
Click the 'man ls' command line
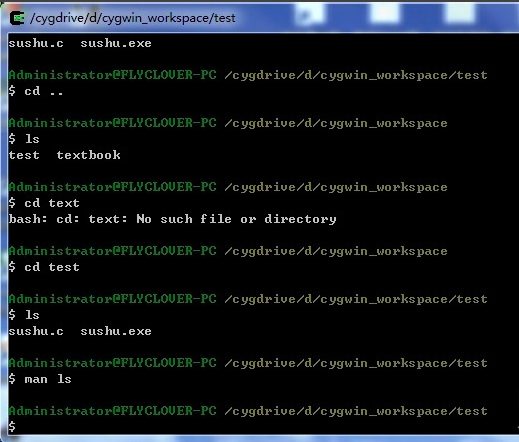[x=40, y=379]
